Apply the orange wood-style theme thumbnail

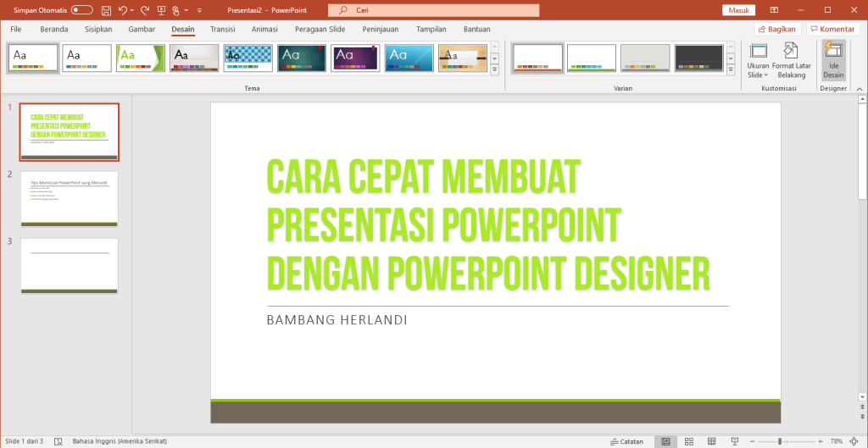tap(463, 58)
